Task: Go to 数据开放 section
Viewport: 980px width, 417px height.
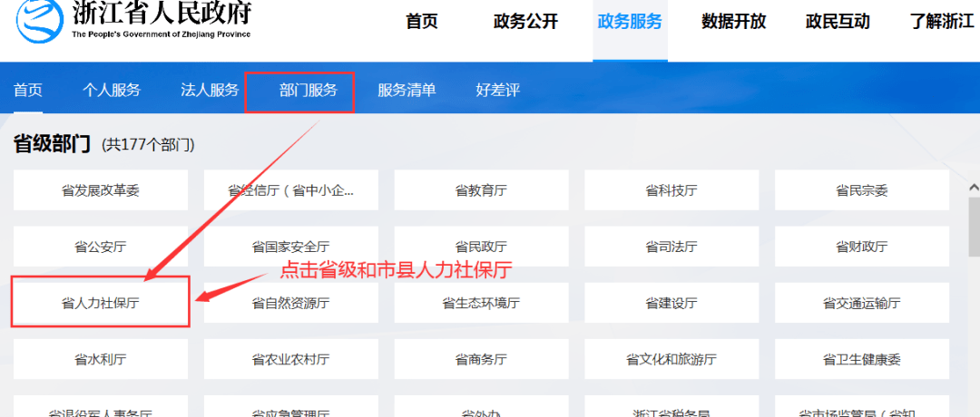Action: 733,22
